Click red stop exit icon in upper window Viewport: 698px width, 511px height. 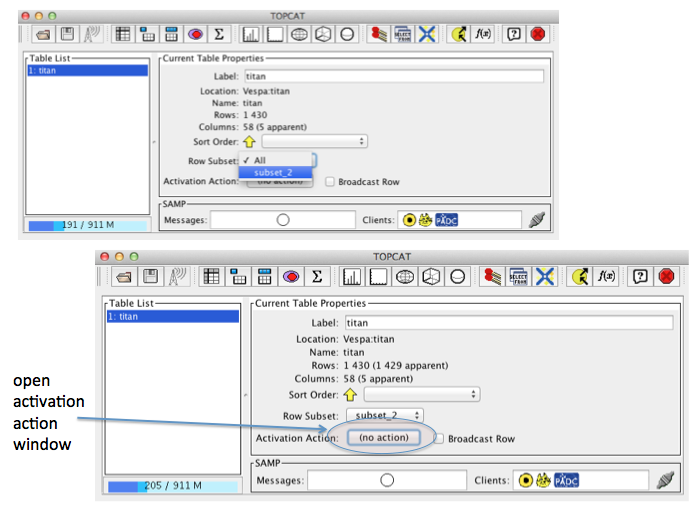(538, 34)
